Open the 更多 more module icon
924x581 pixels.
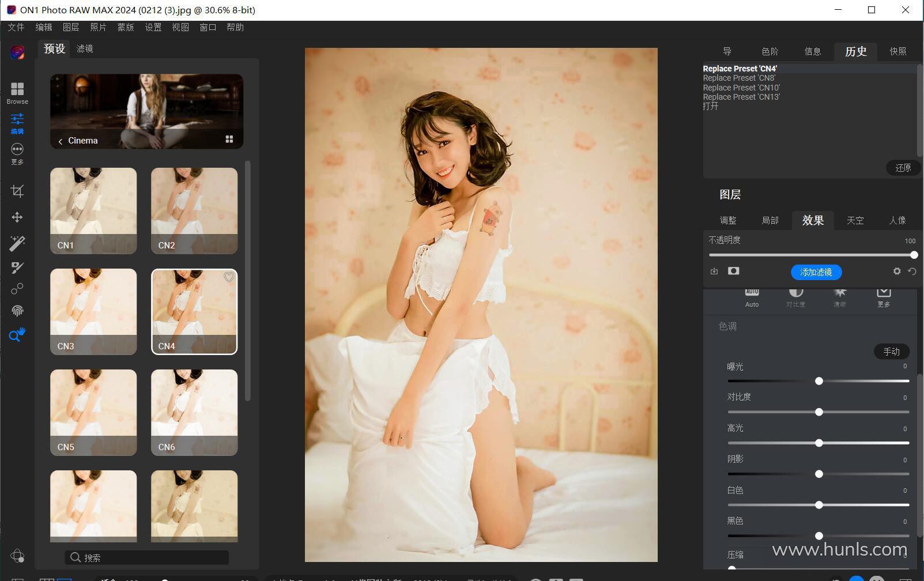[17, 154]
